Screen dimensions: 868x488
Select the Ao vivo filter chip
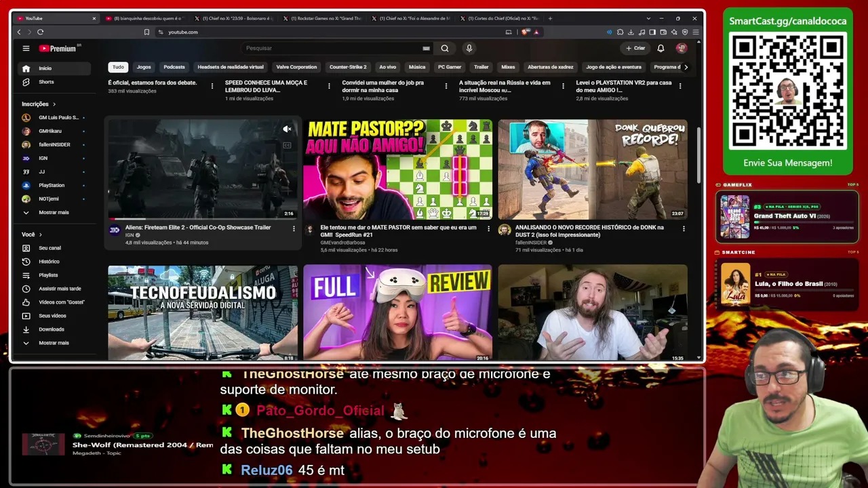[388, 67]
